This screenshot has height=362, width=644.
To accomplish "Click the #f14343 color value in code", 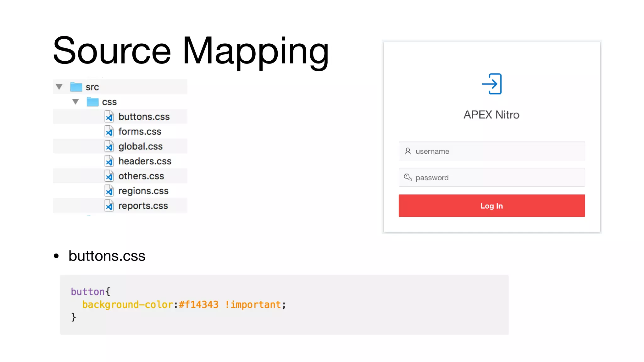I will pyautogui.click(x=198, y=304).
